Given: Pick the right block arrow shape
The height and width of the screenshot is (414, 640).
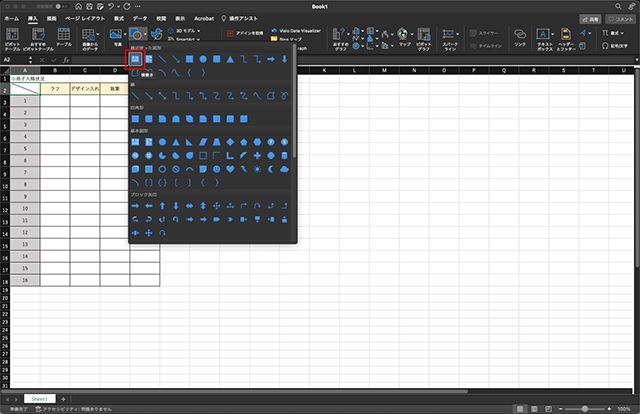Looking at the screenshot, I should [135, 205].
